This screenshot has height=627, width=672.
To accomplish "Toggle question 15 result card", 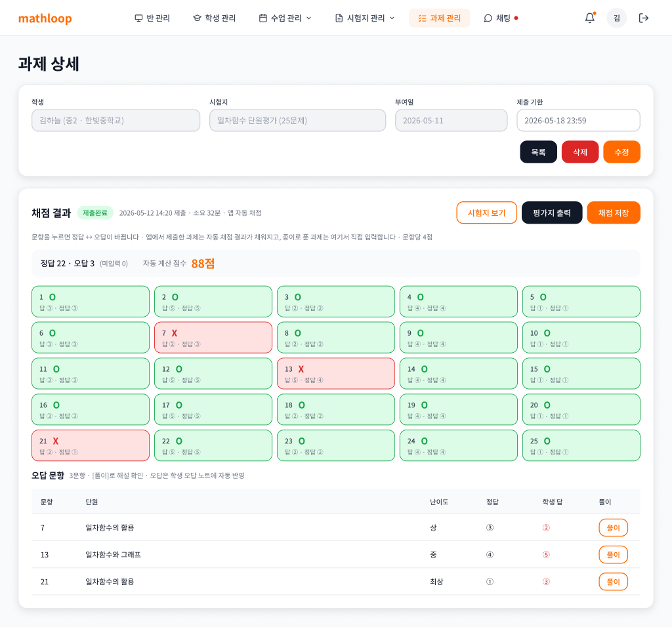I will [x=581, y=373].
